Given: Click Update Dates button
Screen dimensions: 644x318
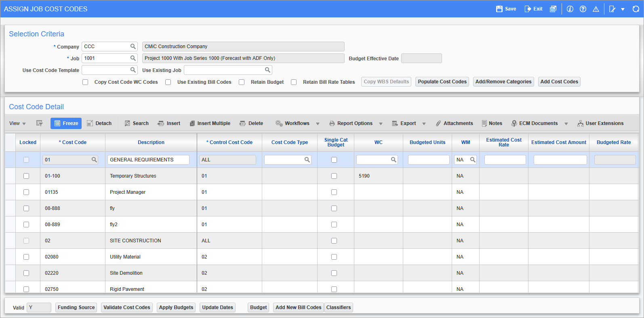Looking at the screenshot, I should [218, 307].
